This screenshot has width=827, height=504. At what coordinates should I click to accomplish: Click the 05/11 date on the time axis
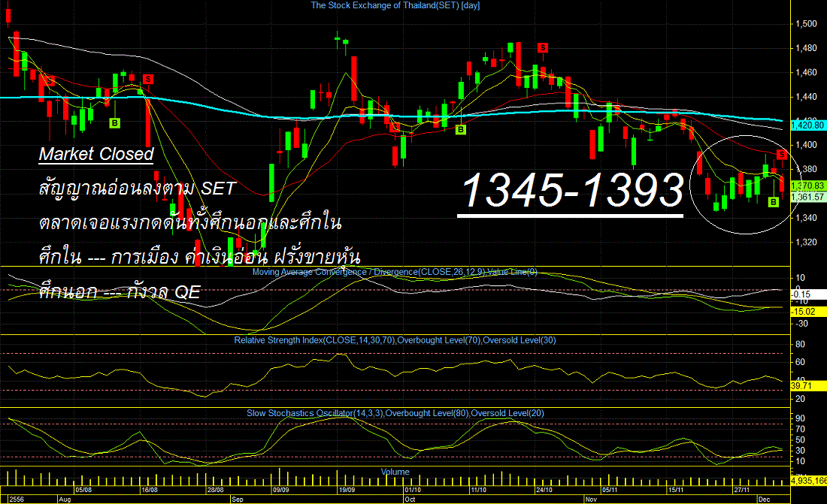point(610,490)
